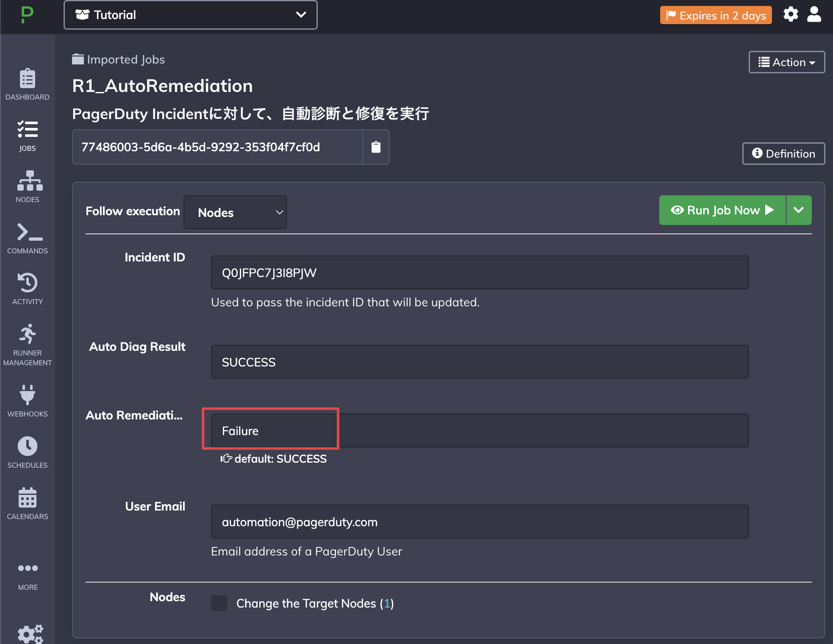This screenshot has width=833, height=644.
Task: Open the Imported Jobs group link
Action: (x=119, y=59)
